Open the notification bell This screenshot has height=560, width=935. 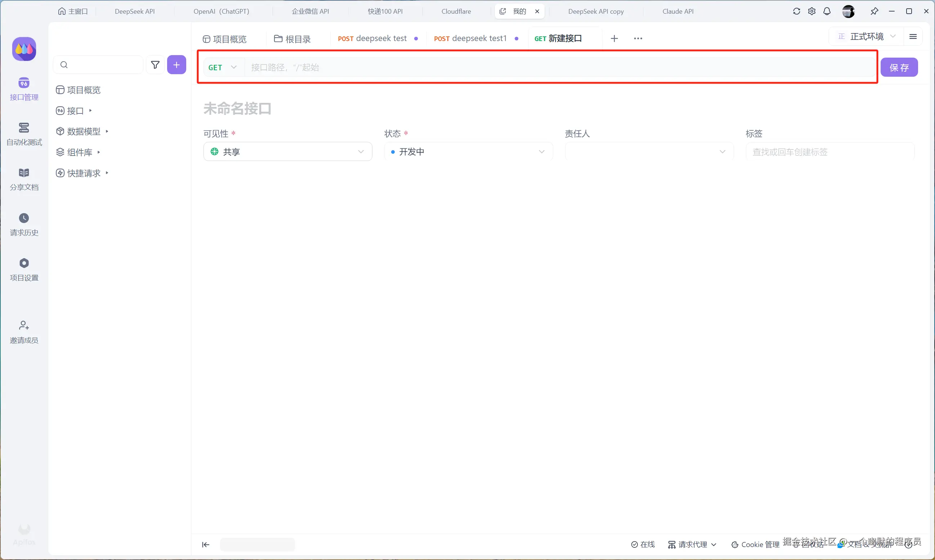coord(827,11)
